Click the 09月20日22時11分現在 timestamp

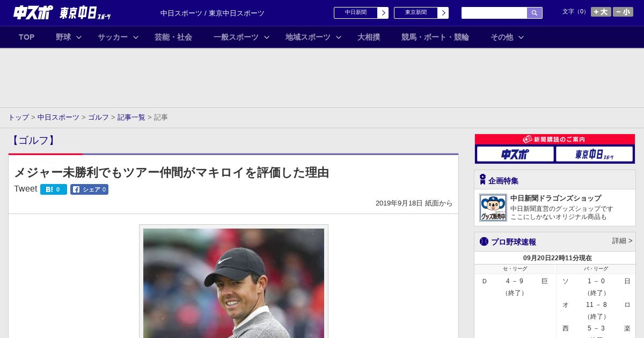(558, 258)
